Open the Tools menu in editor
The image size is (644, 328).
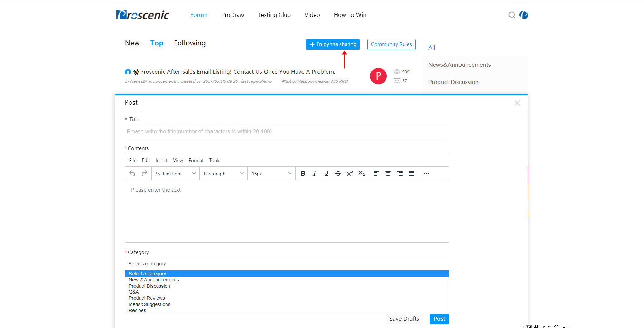(215, 160)
